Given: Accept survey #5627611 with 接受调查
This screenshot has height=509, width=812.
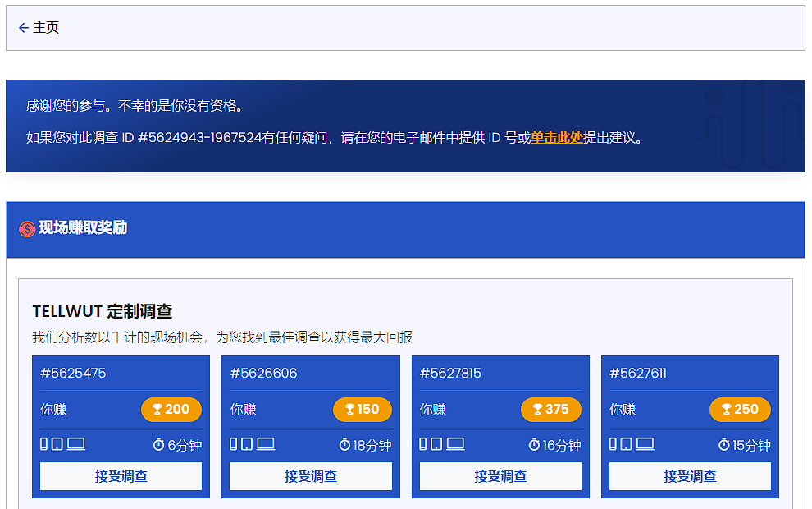Looking at the screenshot, I should pos(690,476).
